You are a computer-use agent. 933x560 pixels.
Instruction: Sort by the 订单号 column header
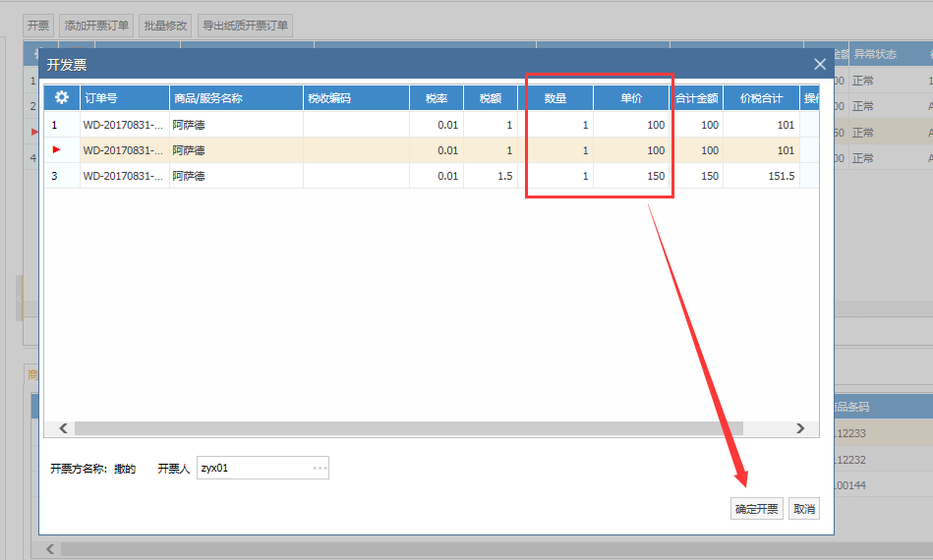[124, 98]
